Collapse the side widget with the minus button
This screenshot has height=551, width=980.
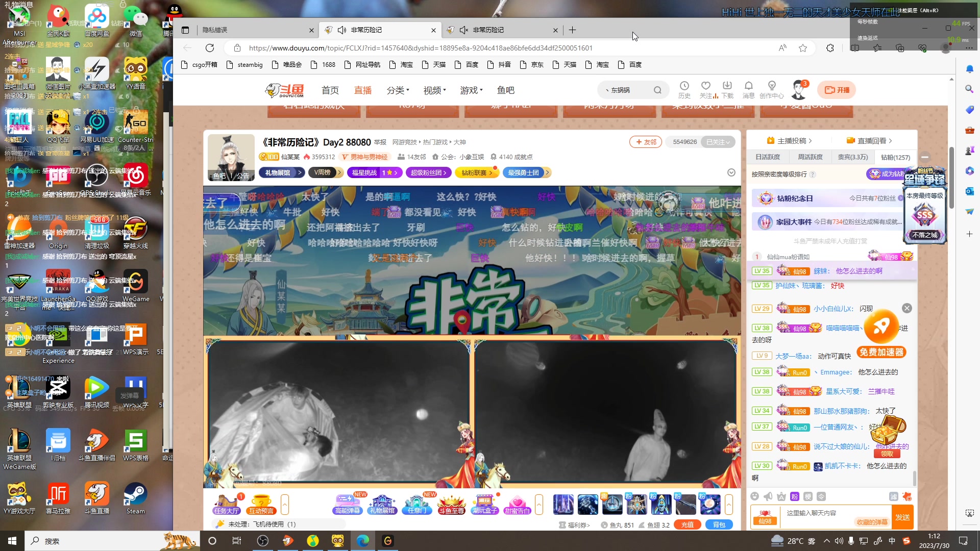pos(925,157)
